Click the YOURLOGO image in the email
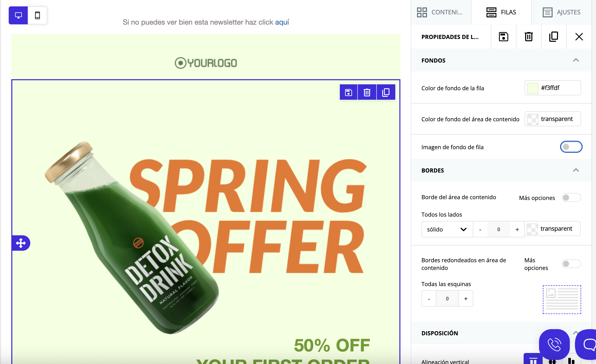Screen dimensions: 596x364 coord(206,63)
